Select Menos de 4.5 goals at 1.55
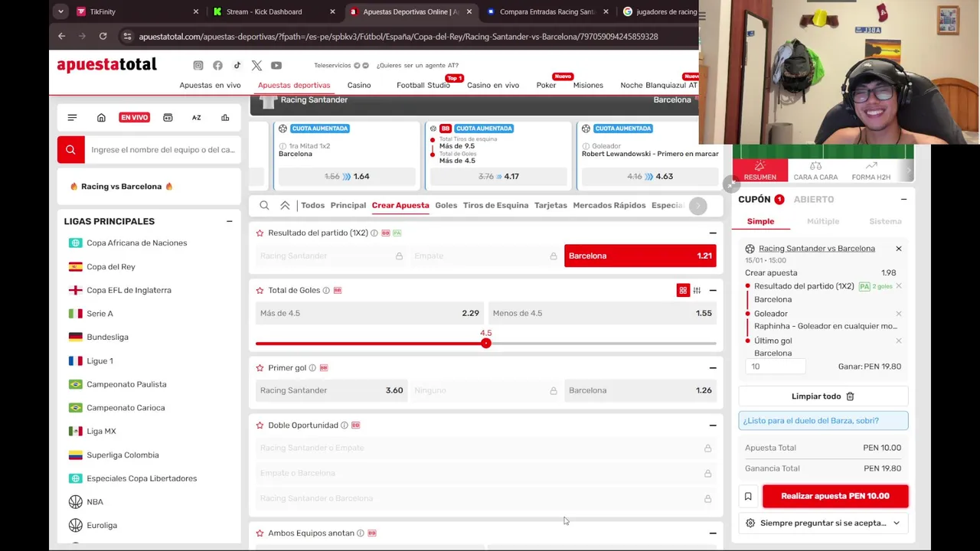This screenshot has width=980, height=551. pos(603,313)
